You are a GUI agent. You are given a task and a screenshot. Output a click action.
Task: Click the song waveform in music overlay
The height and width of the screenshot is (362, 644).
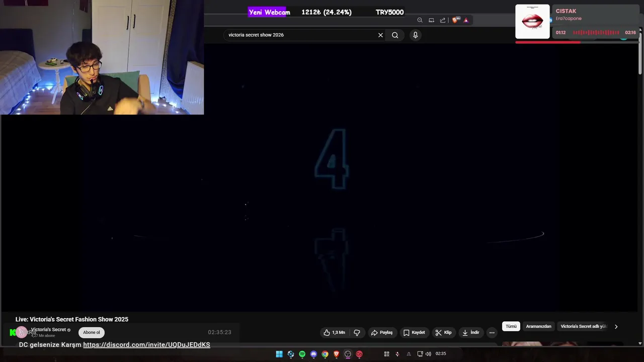point(596,33)
